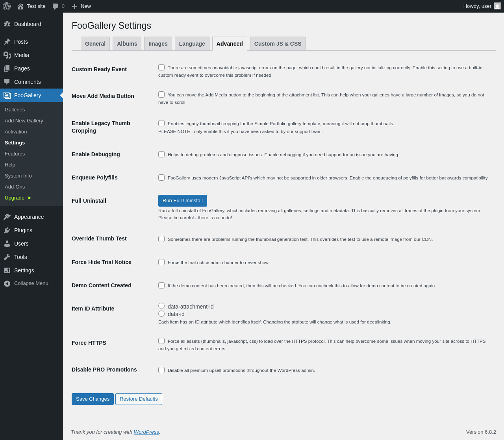Image resolution: width=504 pixels, height=440 pixels.
Task: Click the Posts pushpin icon
Action: click(7, 42)
